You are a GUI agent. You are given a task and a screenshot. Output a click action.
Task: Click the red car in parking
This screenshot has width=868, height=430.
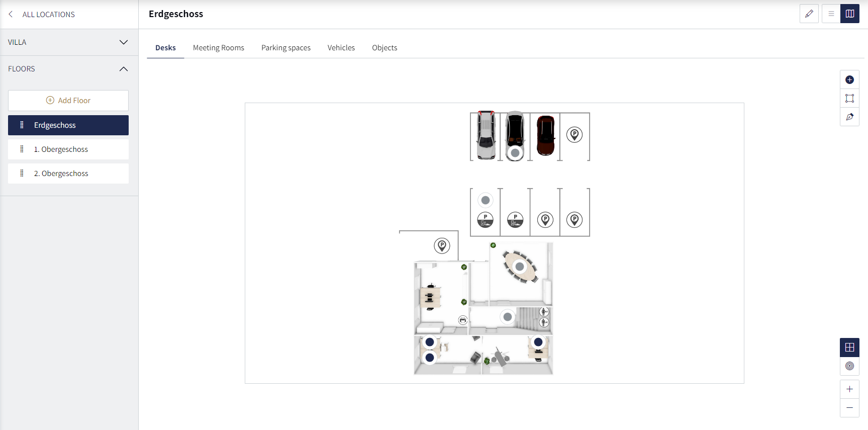pos(545,135)
